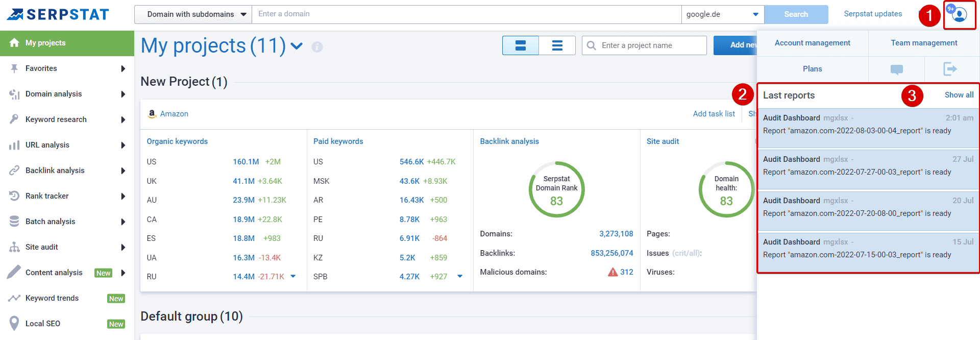The image size is (980, 340).
Task: Expand the URL analysis submenu arrow
Action: 123,145
